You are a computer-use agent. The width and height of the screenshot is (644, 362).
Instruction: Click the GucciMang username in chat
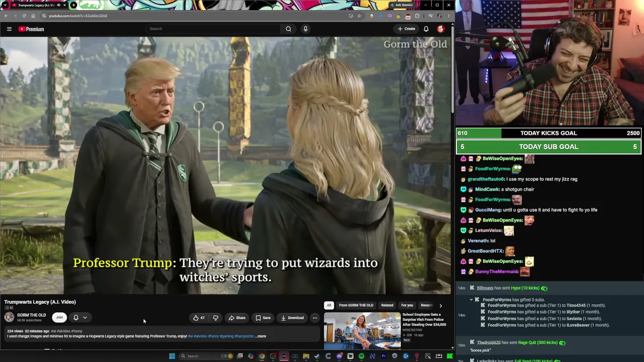[488, 210]
